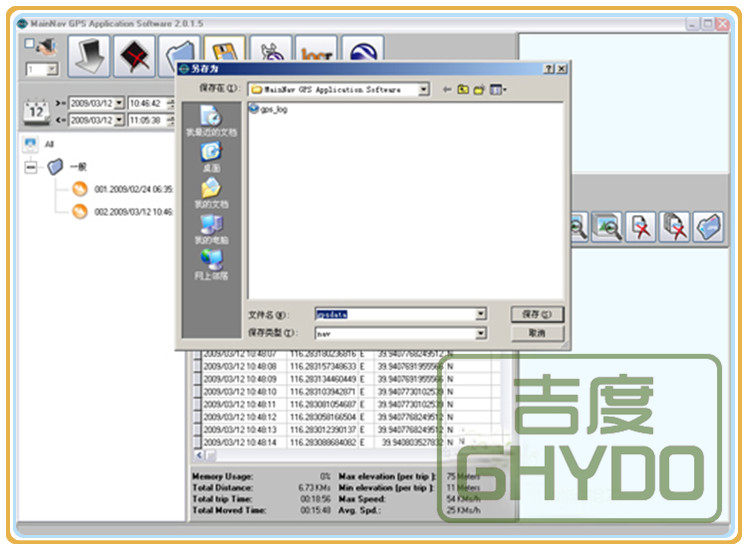Select track '001 2009/02/24 06:35'
The width and height of the screenshot is (750, 551).
click(x=133, y=189)
